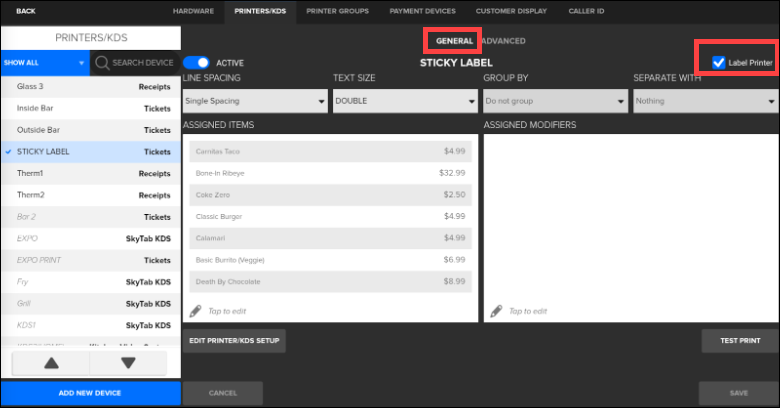
Task: Click the search magnifier icon
Action: 102,63
